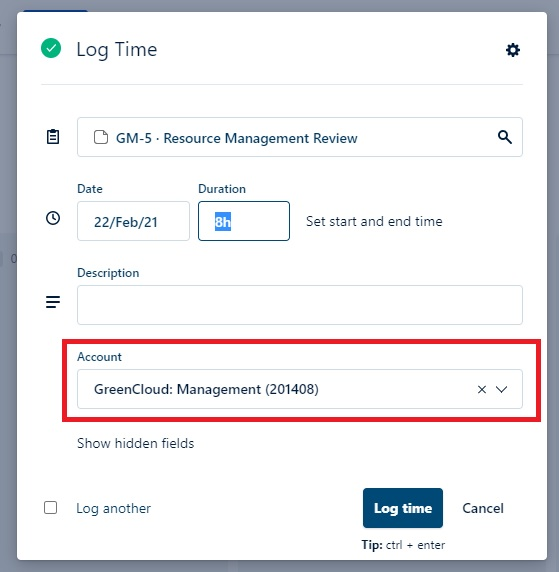Click the clipboard issue icon

click(x=53, y=137)
